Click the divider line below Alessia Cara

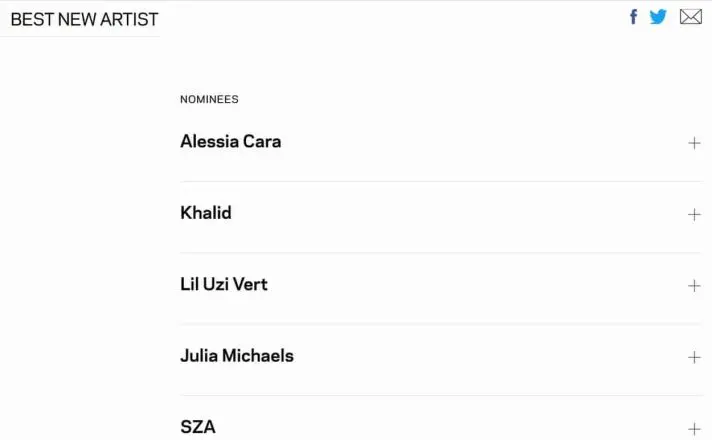tap(441, 181)
